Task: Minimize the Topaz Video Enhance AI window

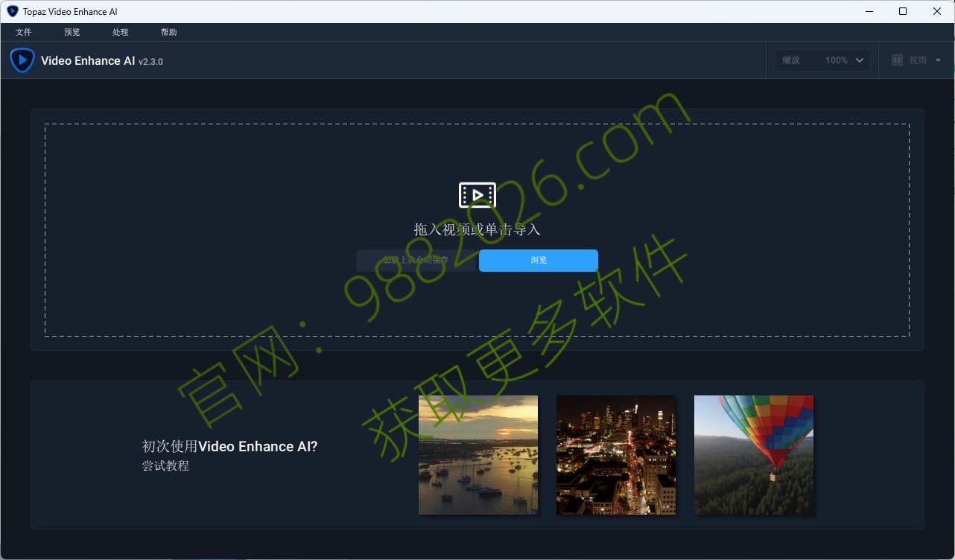Action: [x=868, y=11]
